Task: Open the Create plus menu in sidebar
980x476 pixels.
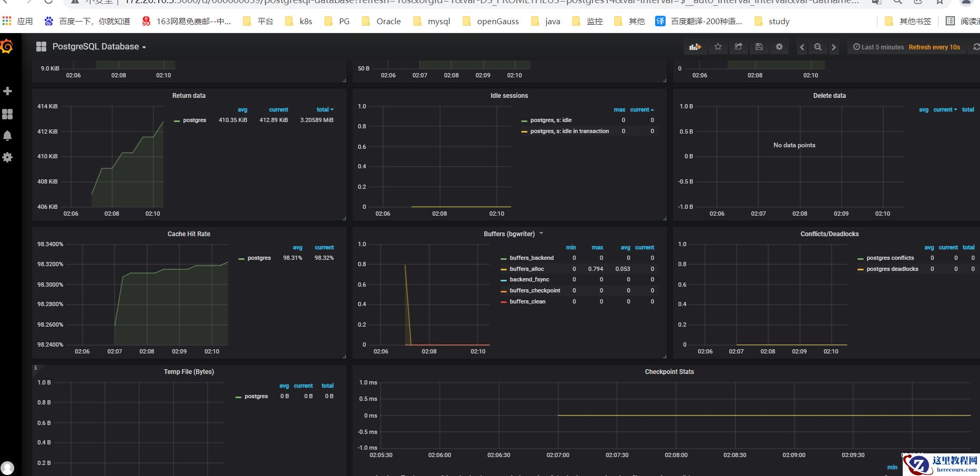Action: (7, 92)
